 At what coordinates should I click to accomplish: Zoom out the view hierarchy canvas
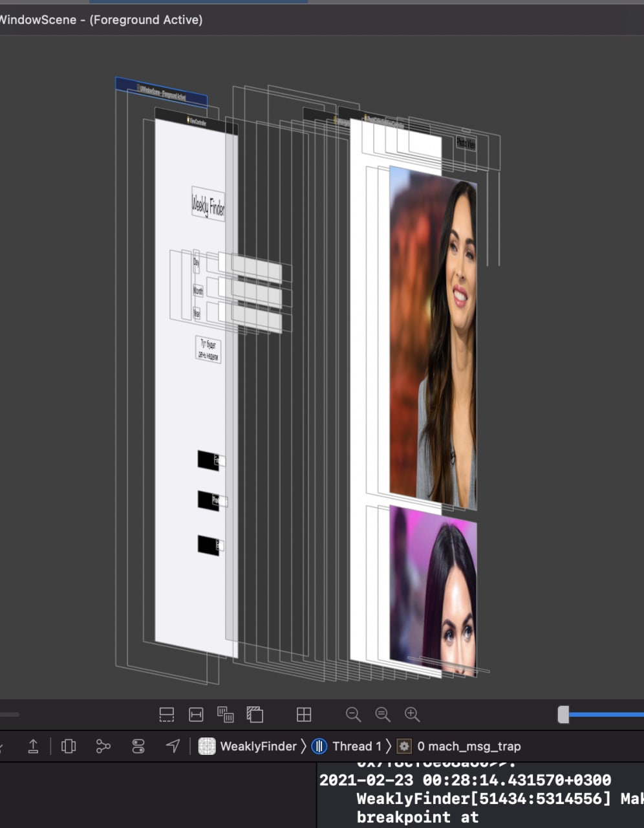(x=353, y=714)
